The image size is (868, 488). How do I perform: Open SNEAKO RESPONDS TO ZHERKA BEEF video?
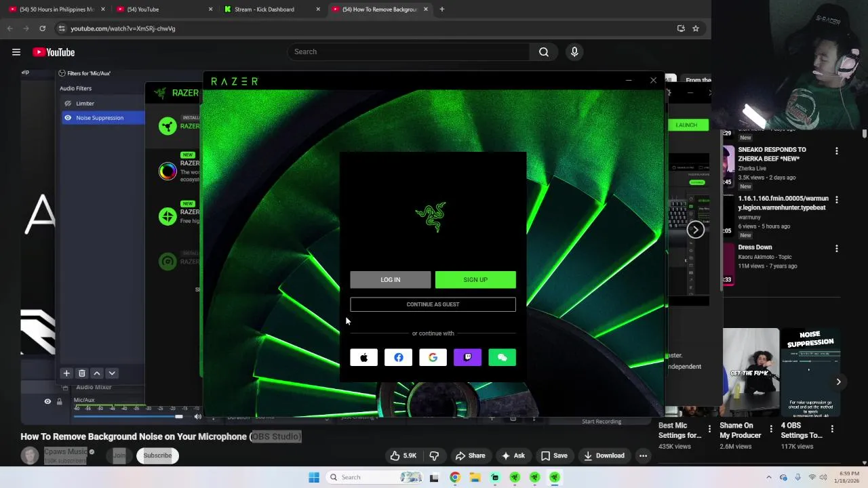point(772,154)
